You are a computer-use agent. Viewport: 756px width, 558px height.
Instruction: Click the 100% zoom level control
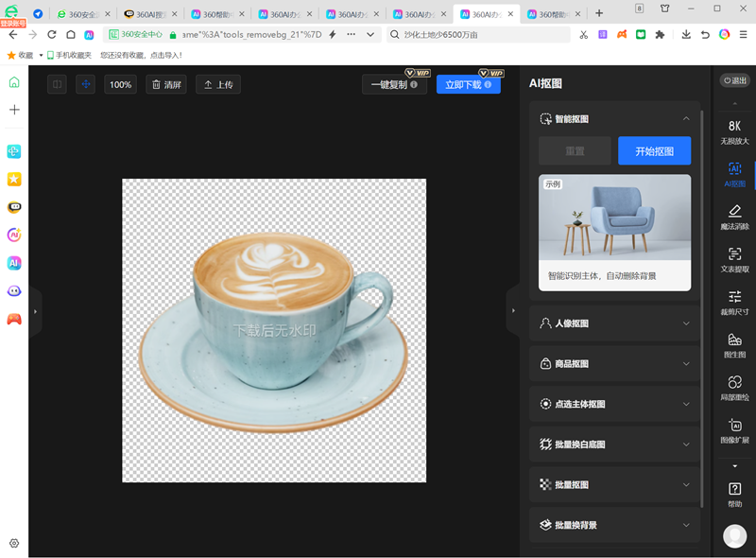click(120, 84)
